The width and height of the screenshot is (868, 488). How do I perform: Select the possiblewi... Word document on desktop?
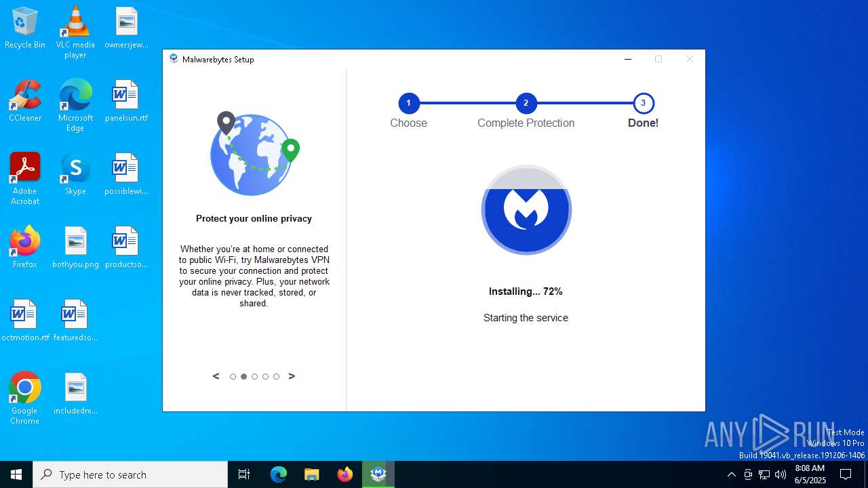126,175
